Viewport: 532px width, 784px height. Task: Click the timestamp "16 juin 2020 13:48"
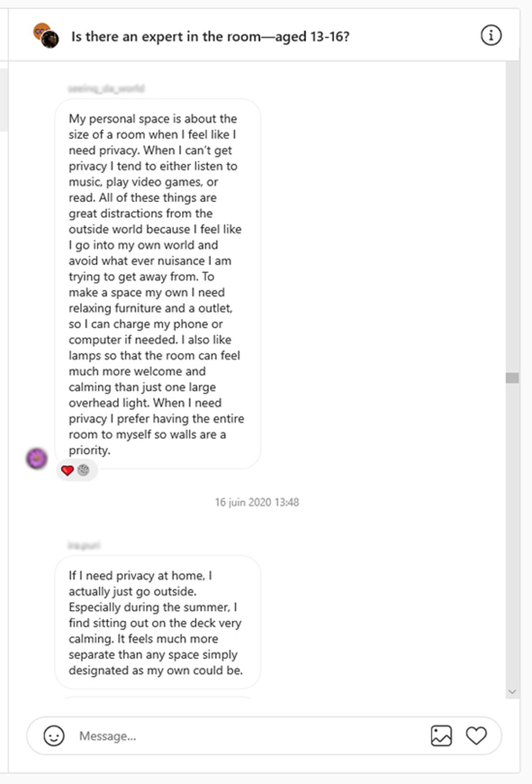(257, 502)
